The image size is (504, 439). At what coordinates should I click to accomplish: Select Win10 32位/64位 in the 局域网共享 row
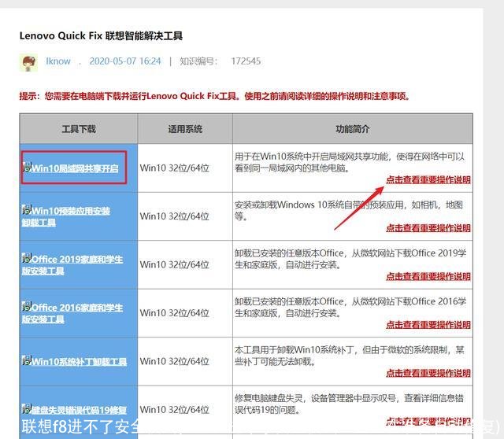pos(175,168)
